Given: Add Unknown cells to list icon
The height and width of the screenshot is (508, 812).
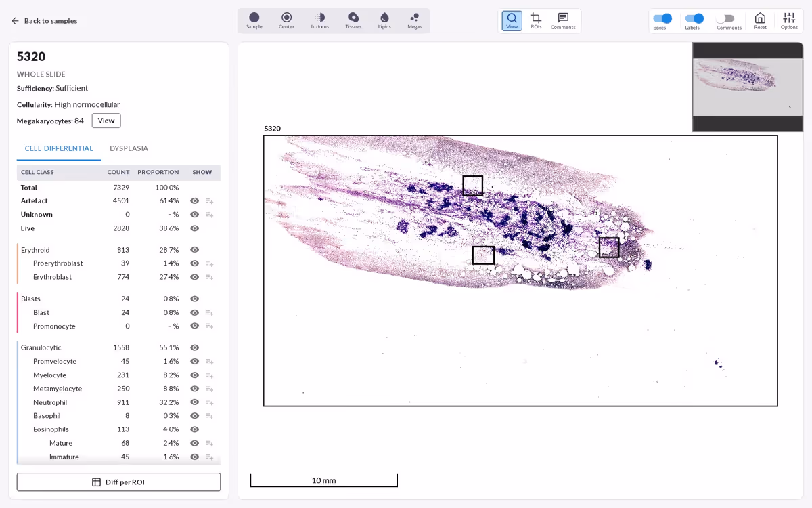Looking at the screenshot, I should point(210,215).
